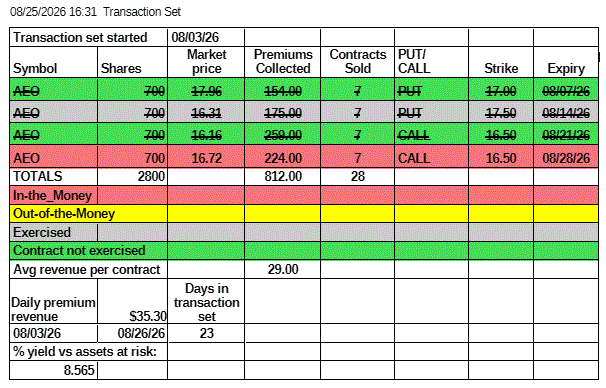Click the struck-through expiry 08/07/26 cell
This screenshot has width=606, height=388.
tap(566, 91)
